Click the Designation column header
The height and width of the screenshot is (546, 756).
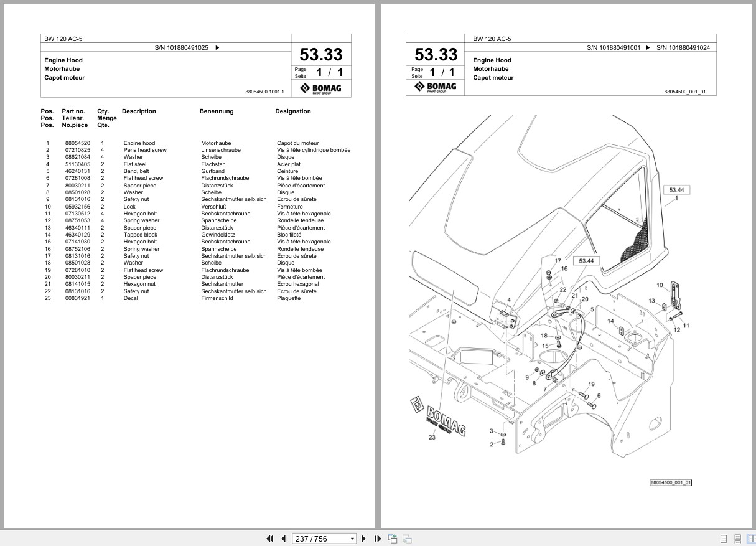pyautogui.click(x=293, y=111)
